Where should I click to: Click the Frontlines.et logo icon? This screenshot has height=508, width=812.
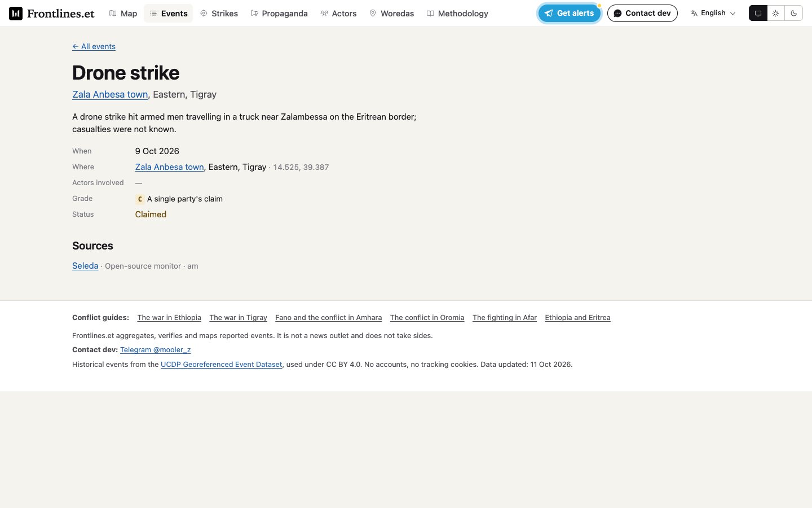16,13
